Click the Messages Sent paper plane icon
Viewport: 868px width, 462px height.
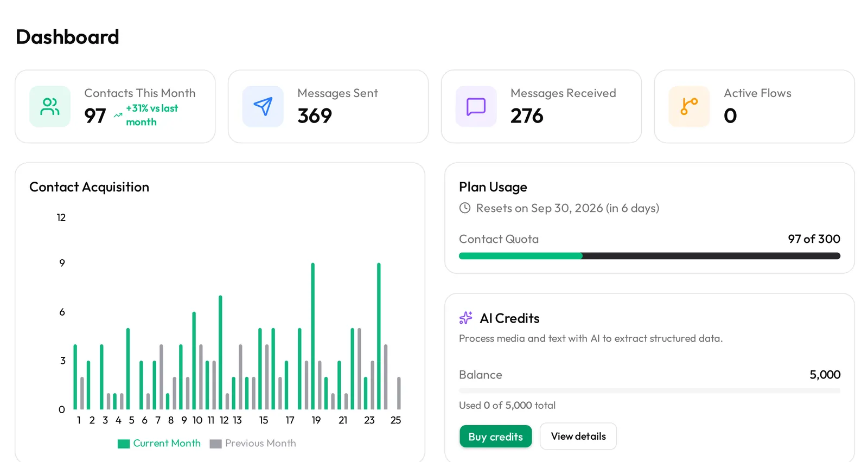(x=263, y=106)
